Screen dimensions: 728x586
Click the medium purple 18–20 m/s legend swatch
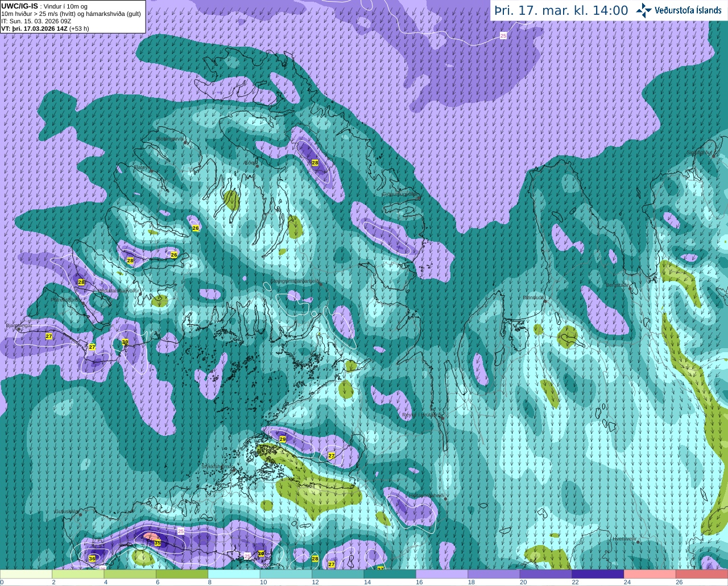(494, 574)
